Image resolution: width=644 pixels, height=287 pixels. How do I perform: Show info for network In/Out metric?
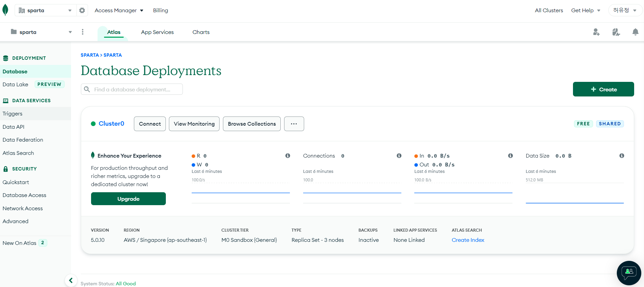[x=510, y=156]
